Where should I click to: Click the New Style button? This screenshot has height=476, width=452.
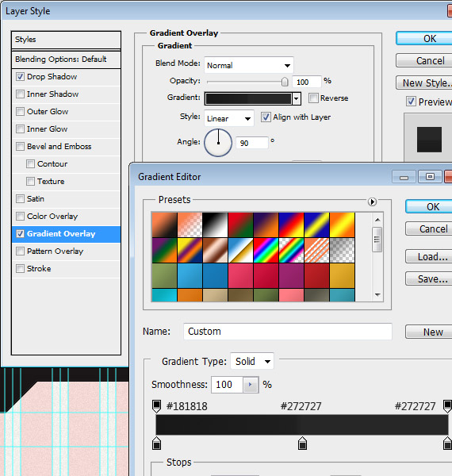[424, 83]
